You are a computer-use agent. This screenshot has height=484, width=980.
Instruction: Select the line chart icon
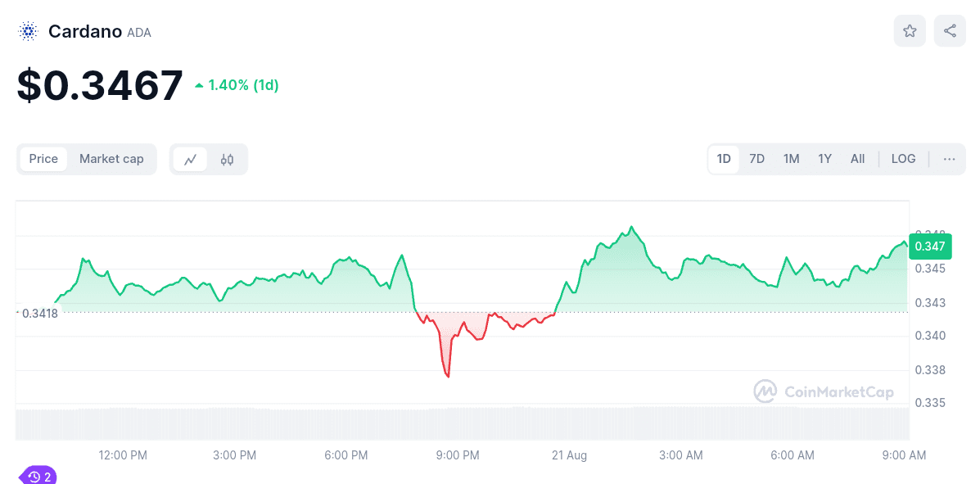coord(191,159)
